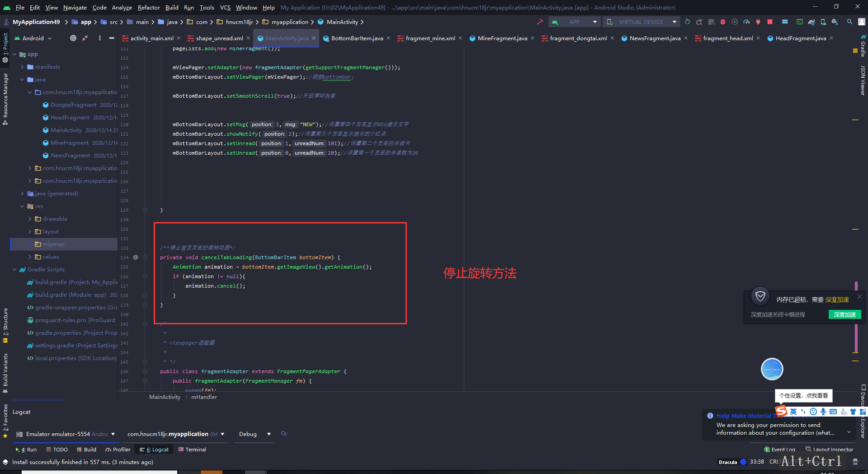
Task: Click the yellow 深度加速 link
Action: pos(837,299)
